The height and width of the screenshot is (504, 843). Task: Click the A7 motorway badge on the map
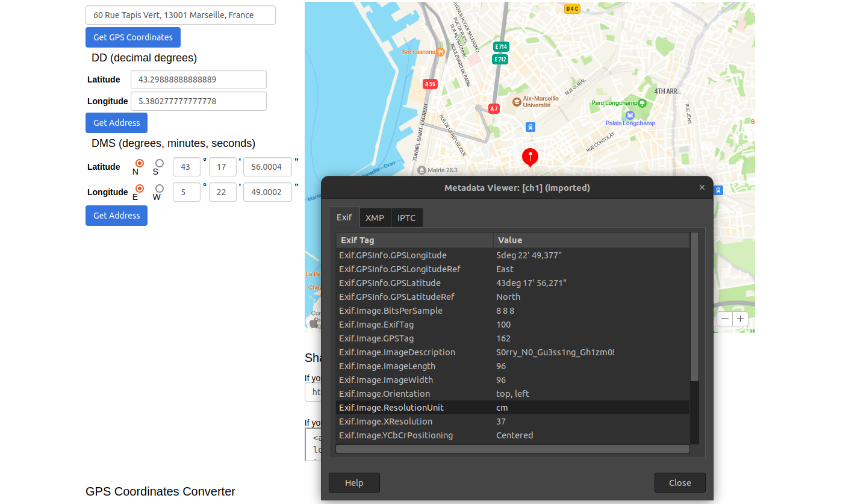(x=494, y=109)
